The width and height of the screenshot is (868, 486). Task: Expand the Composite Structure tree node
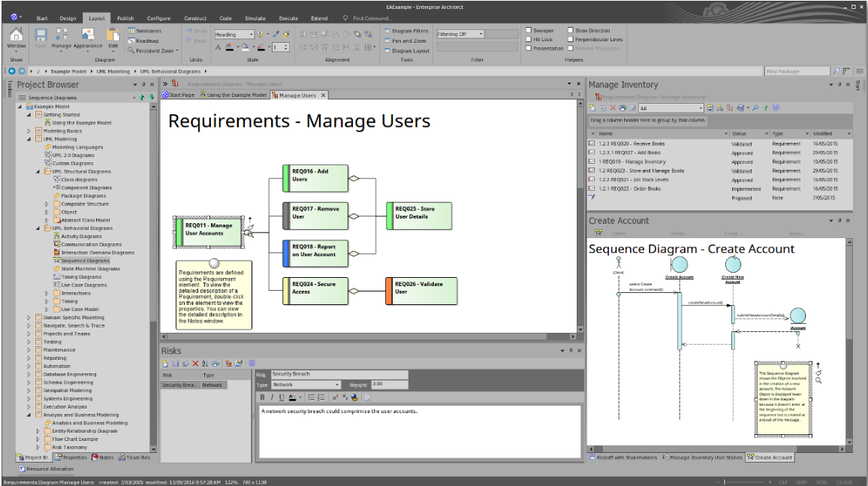coord(47,204)
